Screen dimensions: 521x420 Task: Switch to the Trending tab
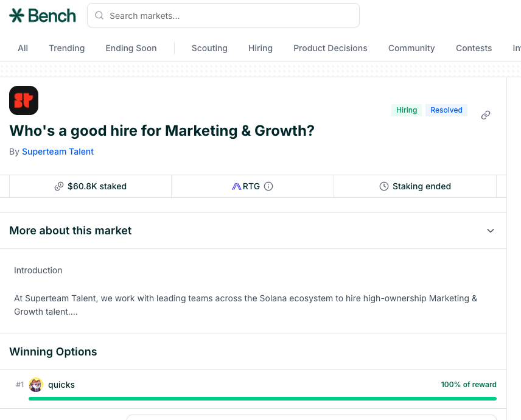click(x=67, y=48)
